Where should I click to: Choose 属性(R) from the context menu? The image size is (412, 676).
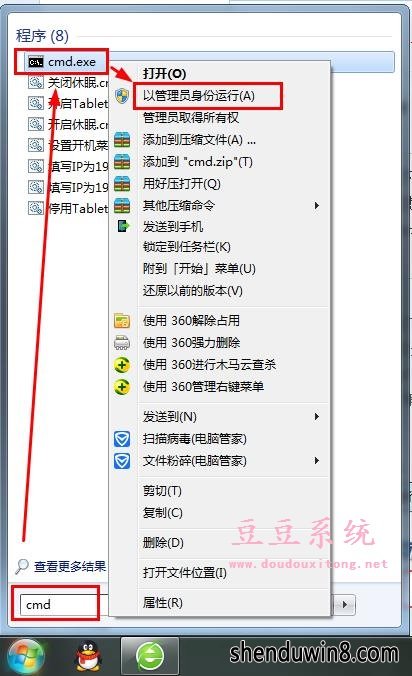[x=163, y=603]
